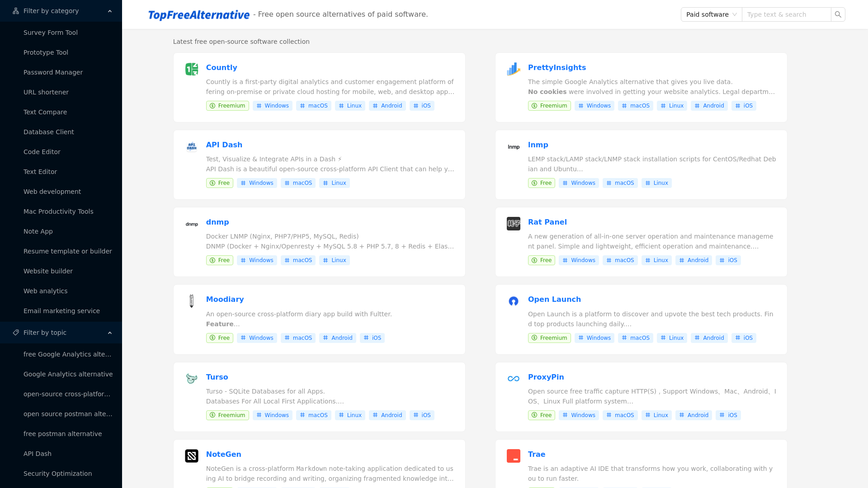This screenshot has height=488, width=868.
Task: Collapse the Filter by category section
Action: tap(61, 11)
